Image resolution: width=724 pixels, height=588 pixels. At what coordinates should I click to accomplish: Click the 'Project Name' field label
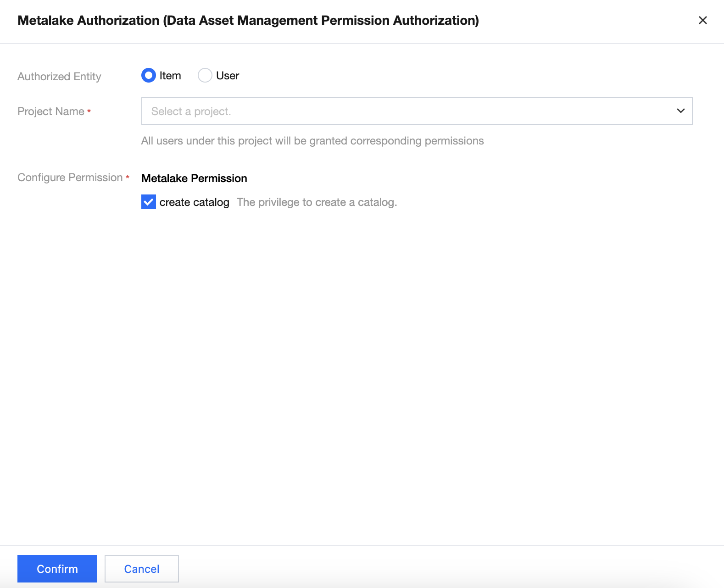tap(51, 111)
